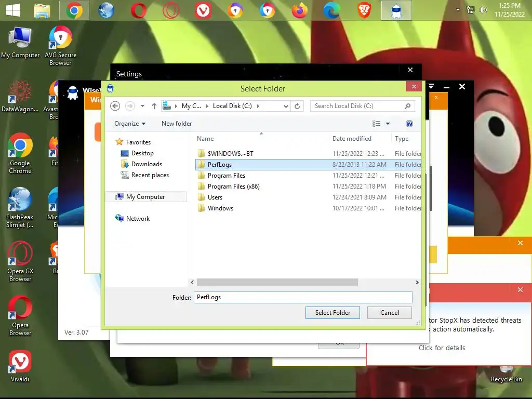
Task: Click the Up one level arrow
Action: pyautogui.click(x=154, y=106)
